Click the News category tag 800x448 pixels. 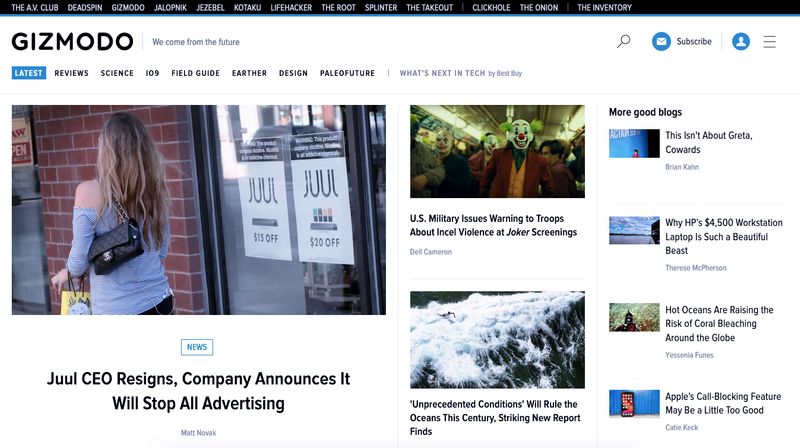coord(197,347)
